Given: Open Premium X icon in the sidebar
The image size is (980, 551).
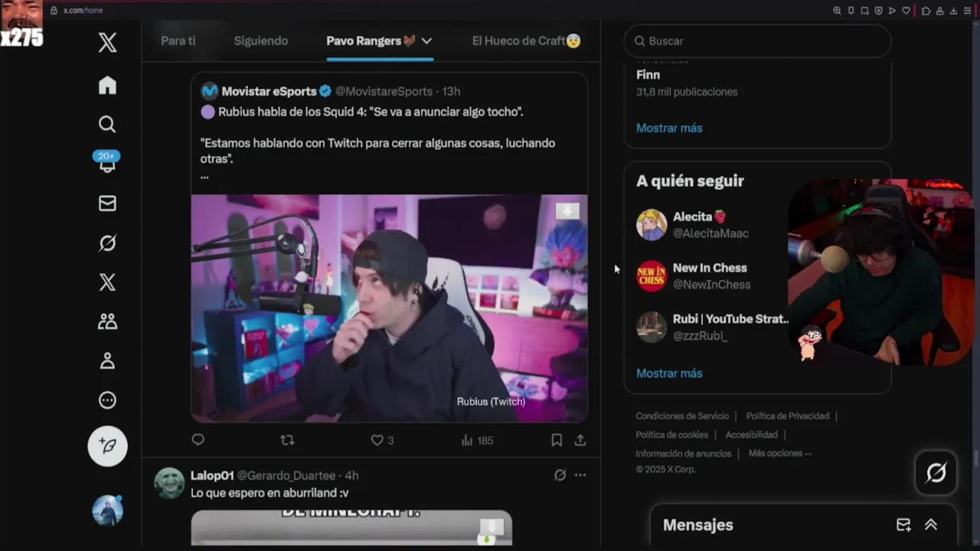Looking at the screenshot, I should [107, 282].
